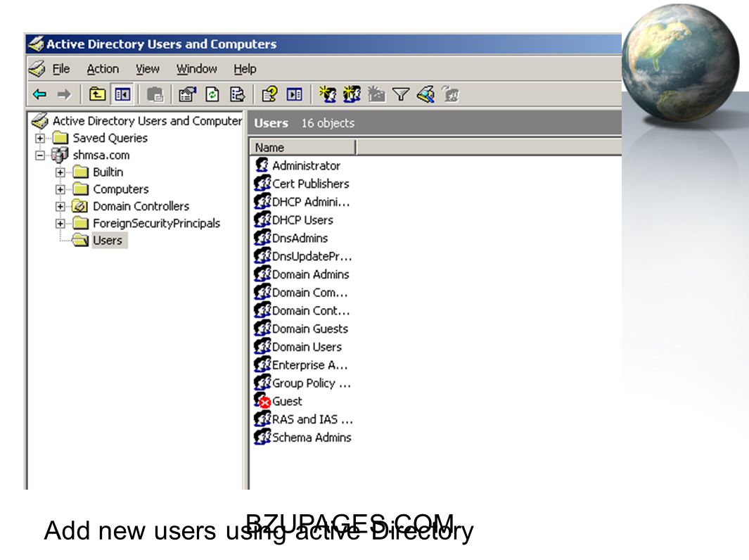Select the RAS and IAS ... group

point(312,420)
